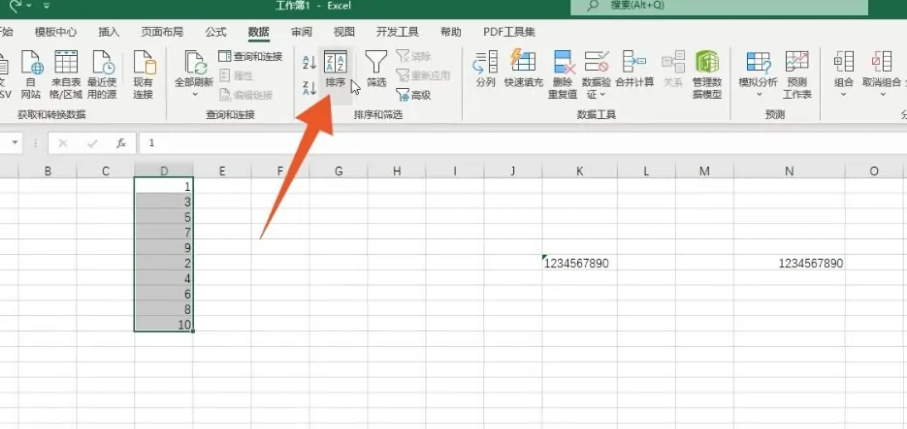Click 现有连接 existing connections

pos(143,74)
